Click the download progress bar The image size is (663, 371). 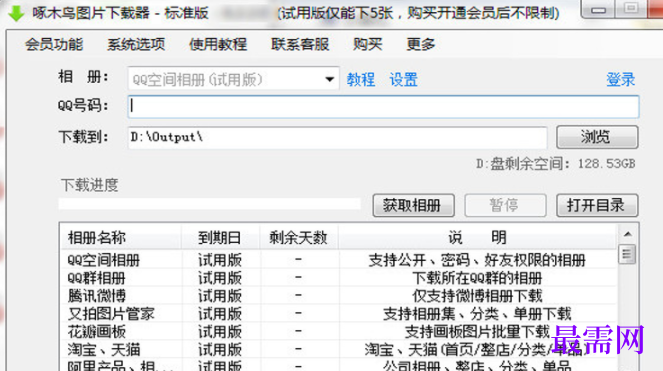click(210, 204)
